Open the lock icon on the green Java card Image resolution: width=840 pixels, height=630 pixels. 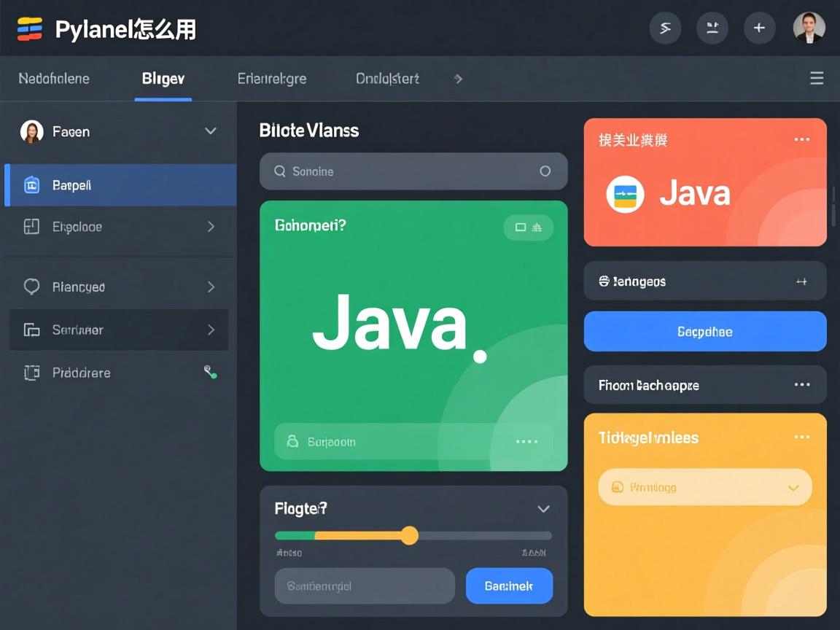click(x=293, y=441)
